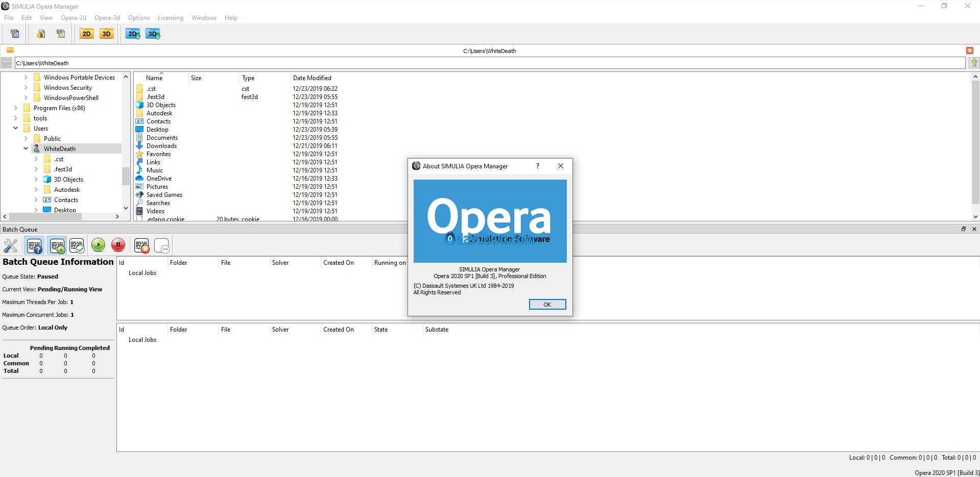Click the question mark in About dialog title
Screen dimensions: 980x477
coord(537,166)
